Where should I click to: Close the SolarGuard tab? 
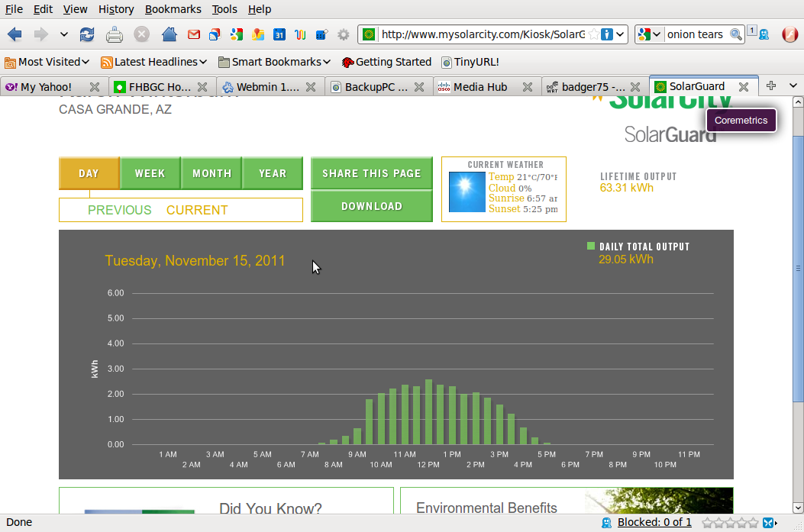pos(744,87)
